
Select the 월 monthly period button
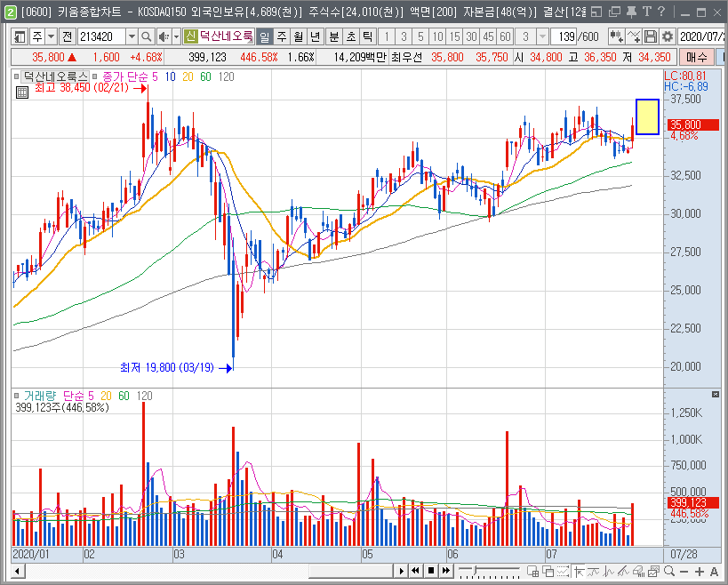pyautogui.click(x=298, y=36)
